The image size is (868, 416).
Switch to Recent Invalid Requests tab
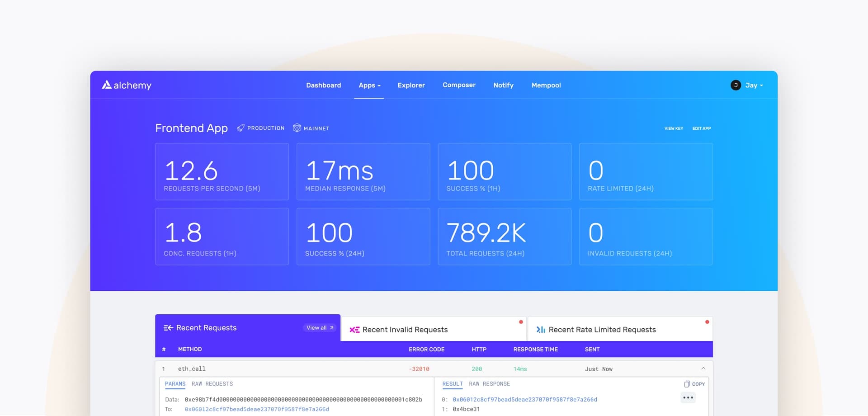(x=433, y=330)
